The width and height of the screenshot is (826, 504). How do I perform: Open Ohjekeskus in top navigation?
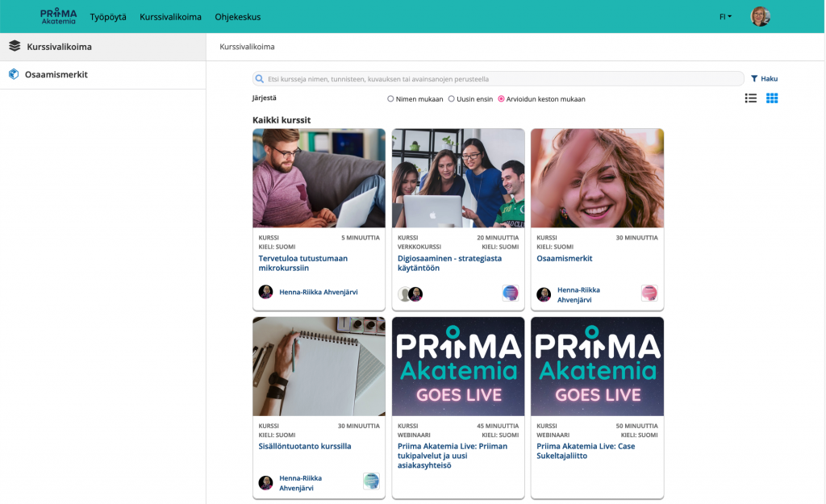pos(238,17)
